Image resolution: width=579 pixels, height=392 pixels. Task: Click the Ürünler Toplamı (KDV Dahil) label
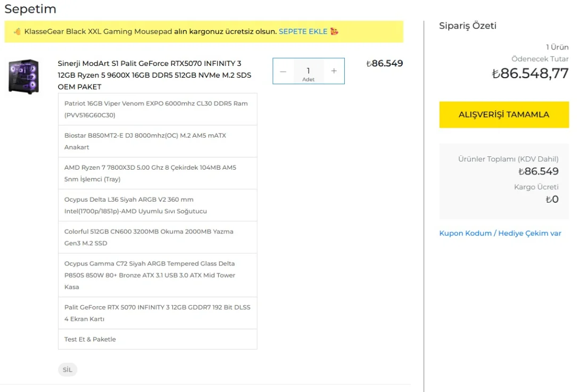point(508,159)
